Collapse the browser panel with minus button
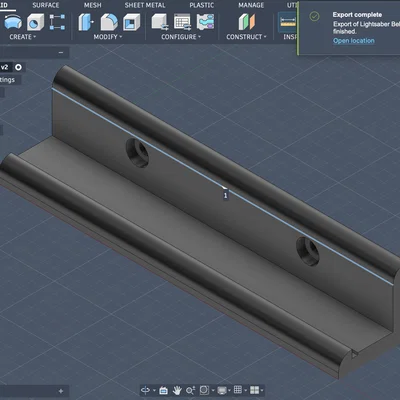Image resolution: width=400 pixels, height=400 pixels. point(61,53)
